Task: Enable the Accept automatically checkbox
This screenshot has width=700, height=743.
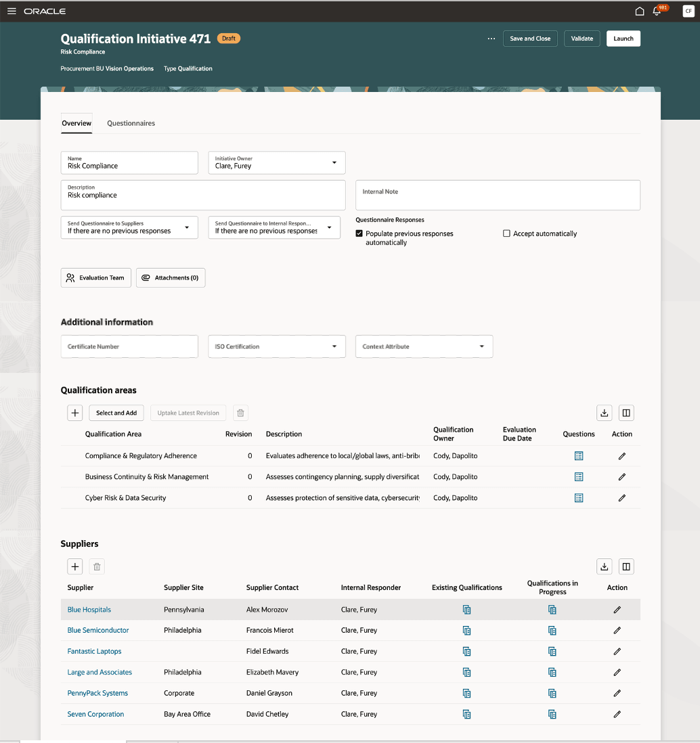Action: click(506, 233)
